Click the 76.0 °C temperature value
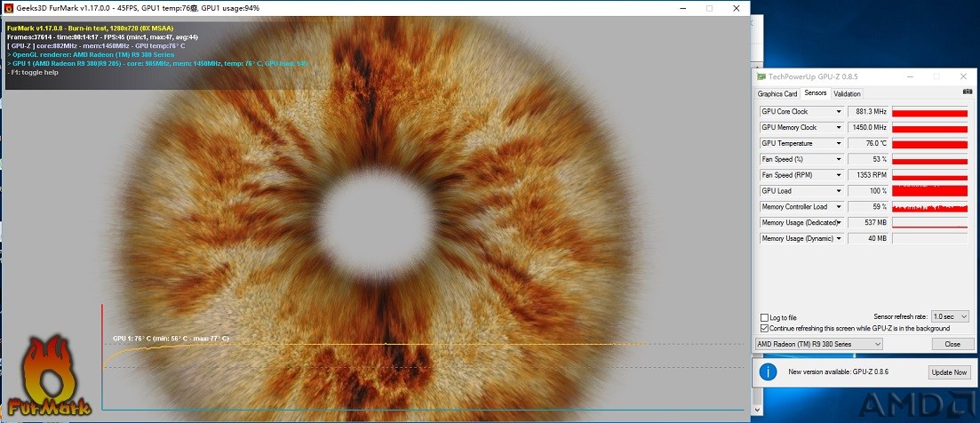Viewport: 980px width, 423px height. (868, 144)
